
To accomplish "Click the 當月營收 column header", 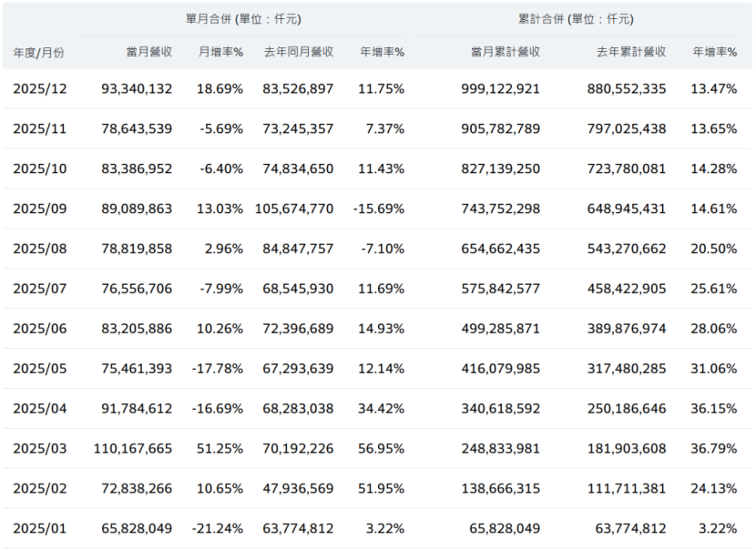I will coord(149,52).
